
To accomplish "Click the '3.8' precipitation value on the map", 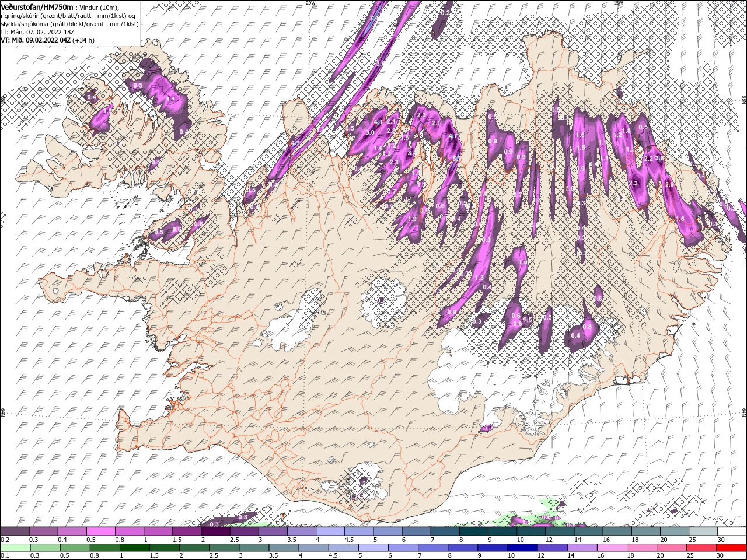I will (660, 158).
